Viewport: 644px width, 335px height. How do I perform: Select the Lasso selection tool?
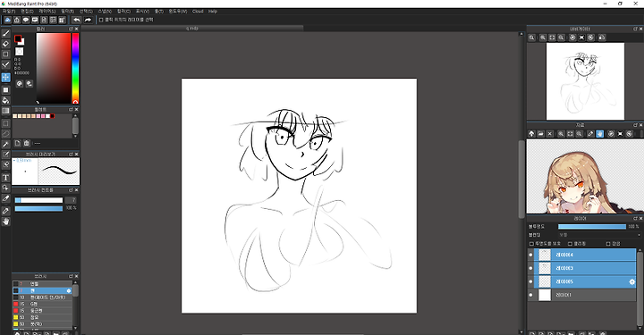coord(5,134)
